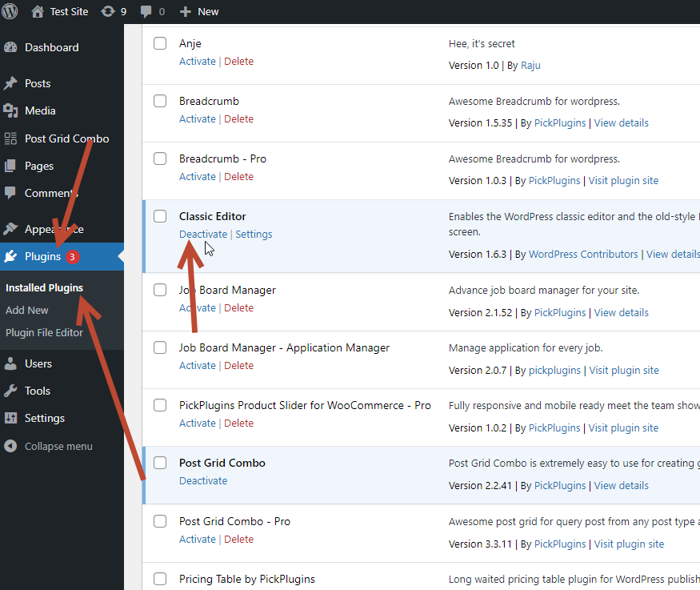700x590 pixels.
Task: Open the Raju author link
Action: coord(530,65)
